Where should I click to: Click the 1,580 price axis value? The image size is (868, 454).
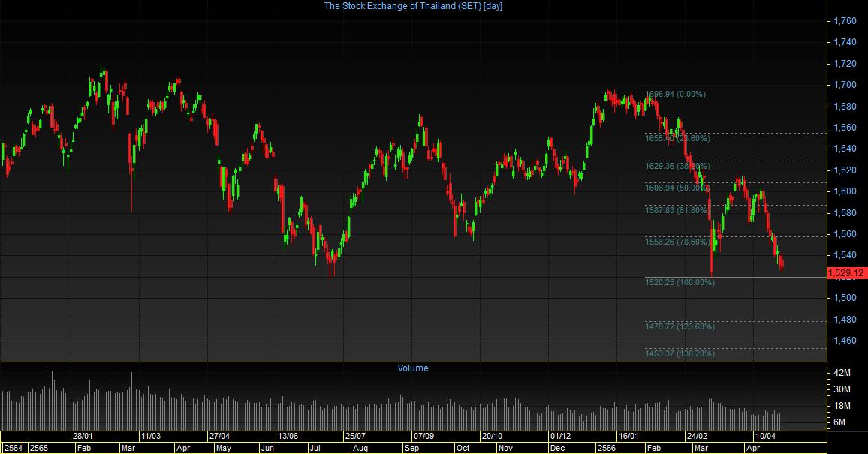845,213
